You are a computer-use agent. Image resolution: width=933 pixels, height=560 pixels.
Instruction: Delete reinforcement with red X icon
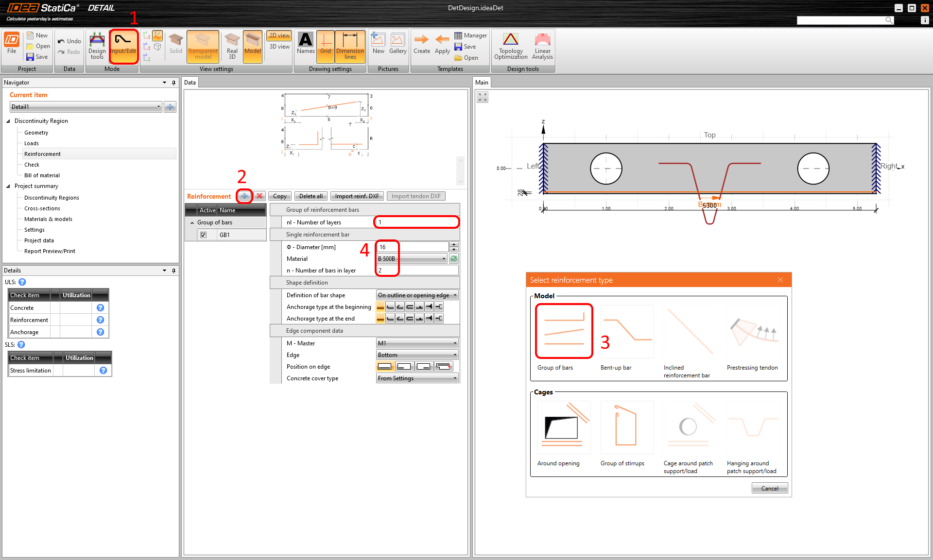[259, 196]
